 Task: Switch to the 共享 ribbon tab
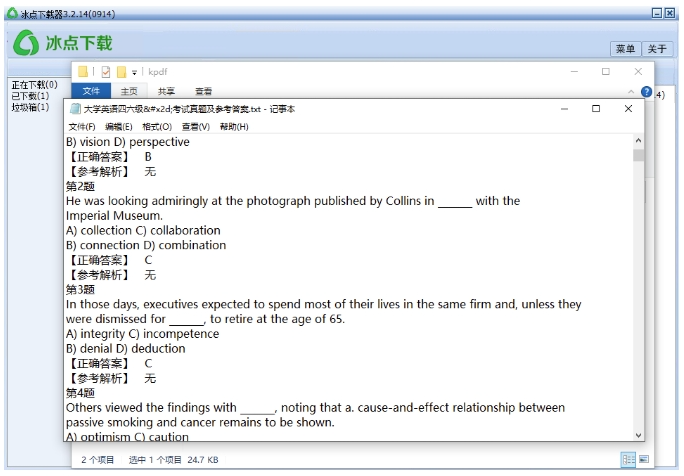(x=166, y=91)
